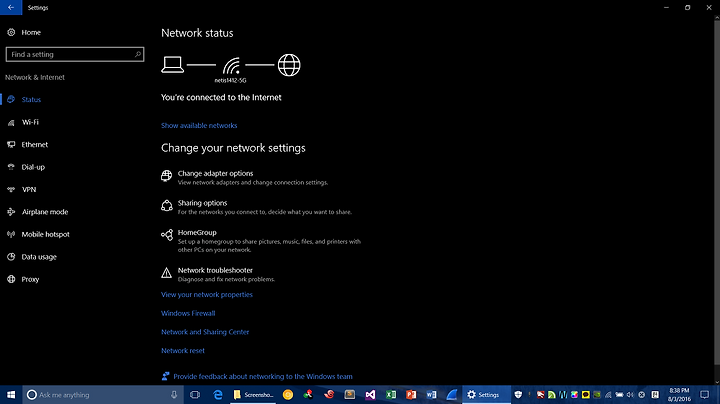
Task: Click the globe internet icon in diagram
Action: 289,65
